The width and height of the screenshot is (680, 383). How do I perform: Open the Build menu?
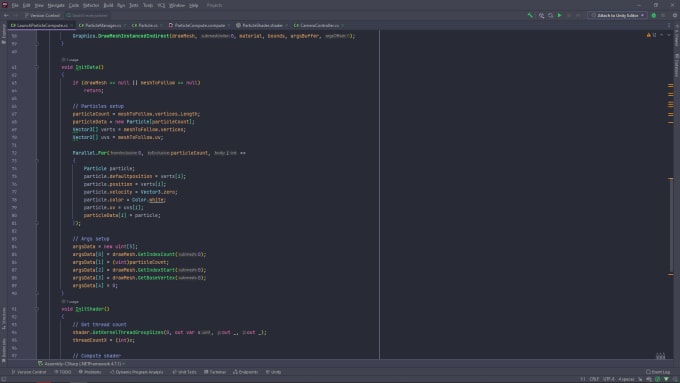[x=108, y=5]
